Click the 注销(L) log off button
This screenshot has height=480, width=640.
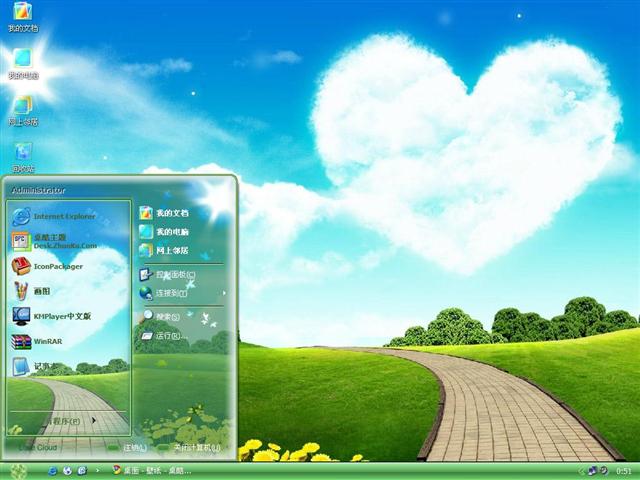point(127,448)
